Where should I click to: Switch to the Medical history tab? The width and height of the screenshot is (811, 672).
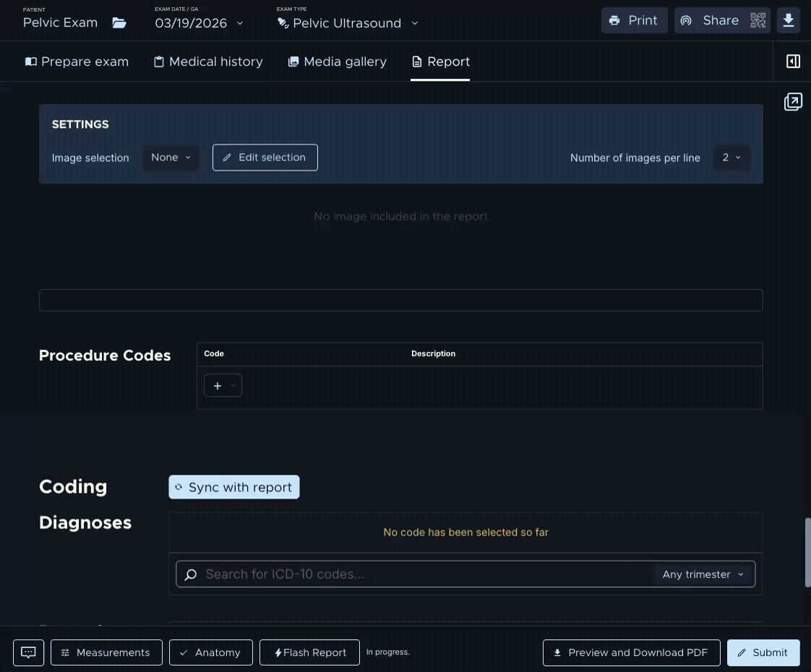tap(208, 61)
